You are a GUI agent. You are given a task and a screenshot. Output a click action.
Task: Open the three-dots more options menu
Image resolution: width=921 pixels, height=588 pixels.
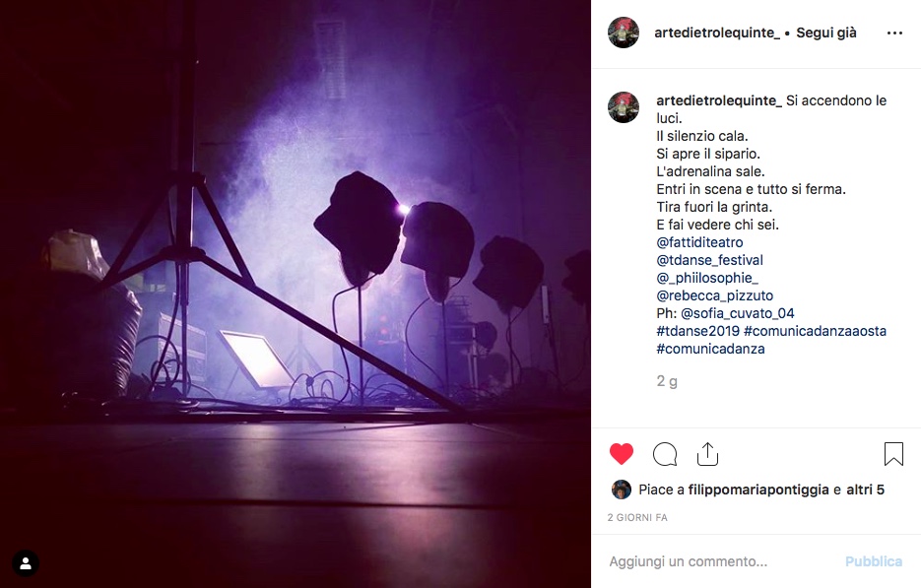tap(894, 33)
